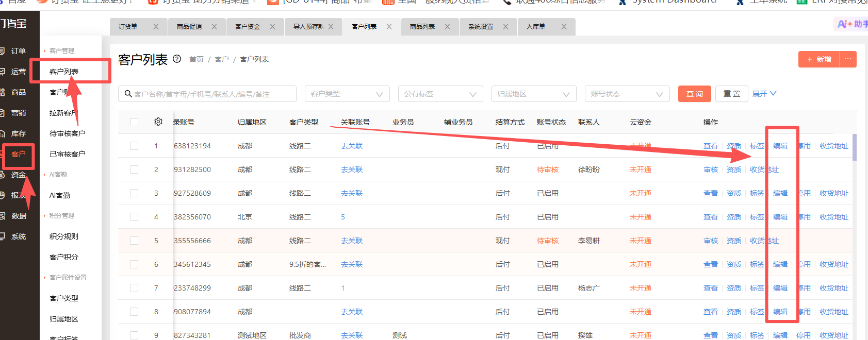Image resolution: width=868 pixels, height=340 pixels.
Task: Close the 系统设置 tab
Action: (x=505, y=26)
